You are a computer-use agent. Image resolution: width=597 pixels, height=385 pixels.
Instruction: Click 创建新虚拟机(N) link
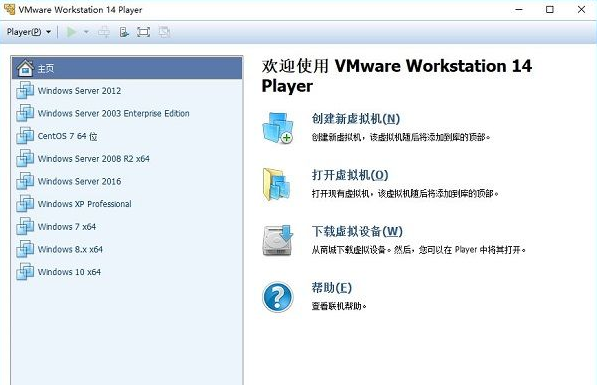(x=356, y=119)
